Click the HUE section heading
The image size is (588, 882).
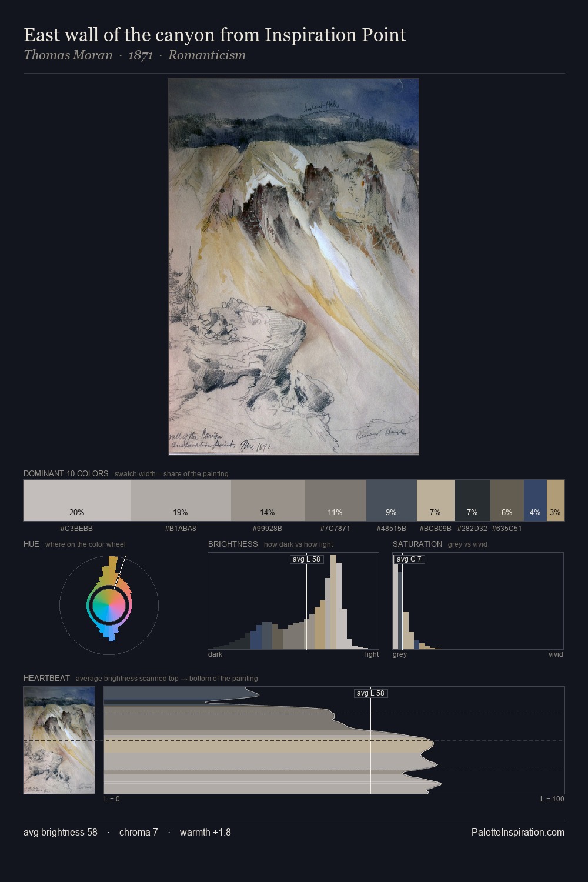pyautogui.click(x=31, y=544)
